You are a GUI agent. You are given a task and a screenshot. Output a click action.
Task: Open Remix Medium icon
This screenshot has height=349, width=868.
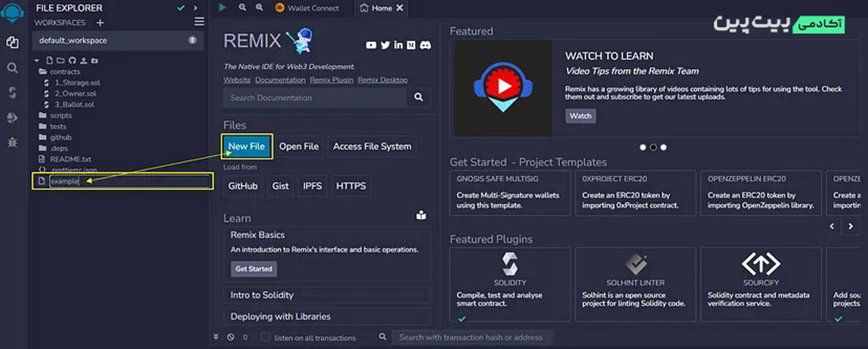click(x=411, y=45)
